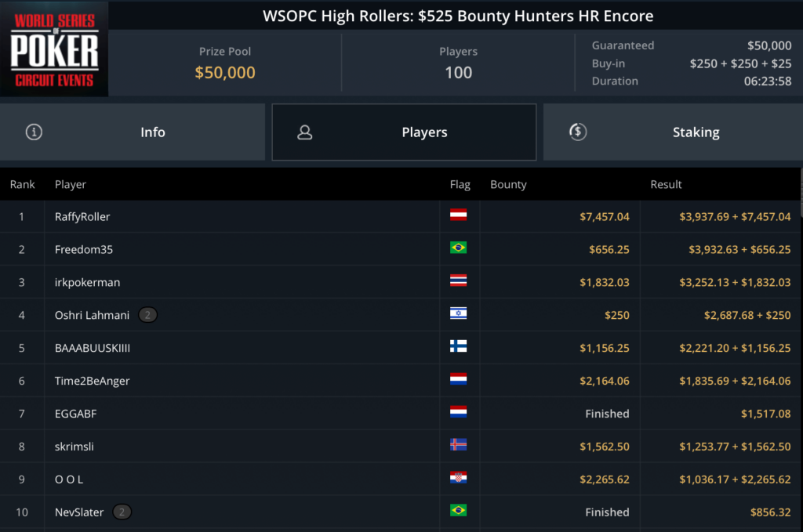Click RaffyRoller's country flag icon
Screen dimensions: 803x532
pyautogui.click(x=458, y=215)
